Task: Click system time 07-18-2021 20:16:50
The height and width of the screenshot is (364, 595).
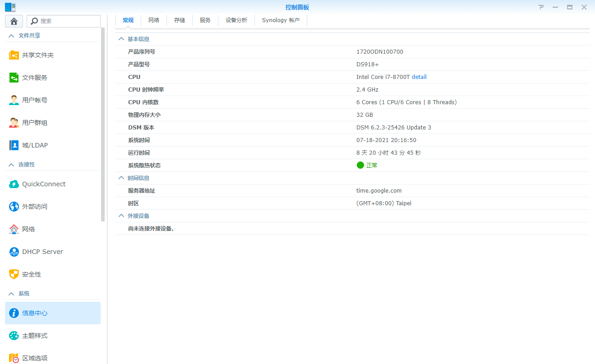Action: click(x=386, y=140)
